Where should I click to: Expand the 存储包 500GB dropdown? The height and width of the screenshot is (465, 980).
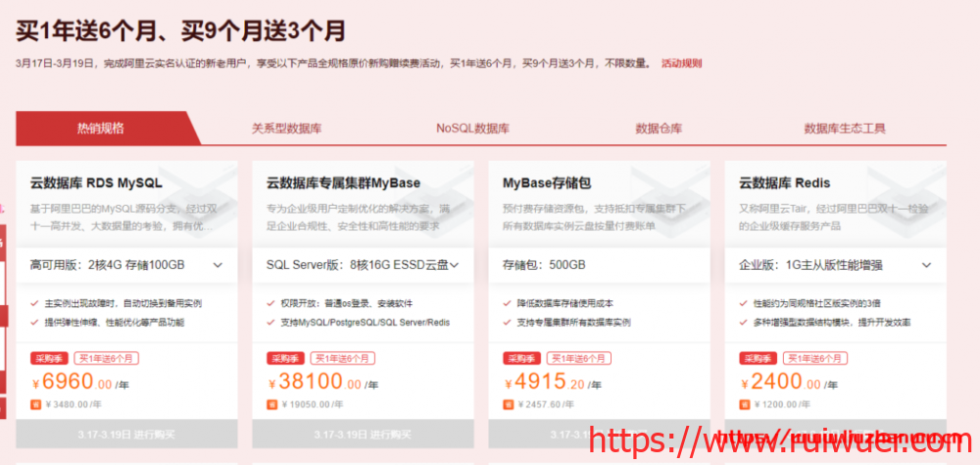(x=599, y=265)
